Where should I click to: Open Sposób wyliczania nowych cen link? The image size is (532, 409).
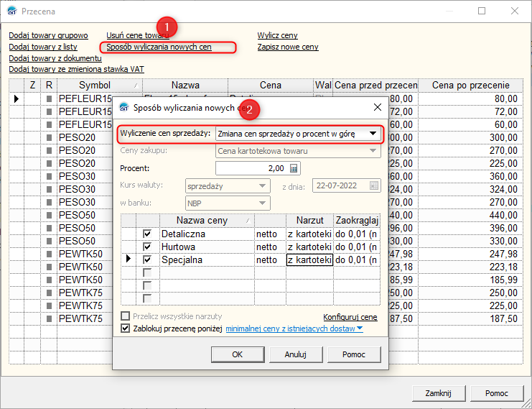[159, 47]
